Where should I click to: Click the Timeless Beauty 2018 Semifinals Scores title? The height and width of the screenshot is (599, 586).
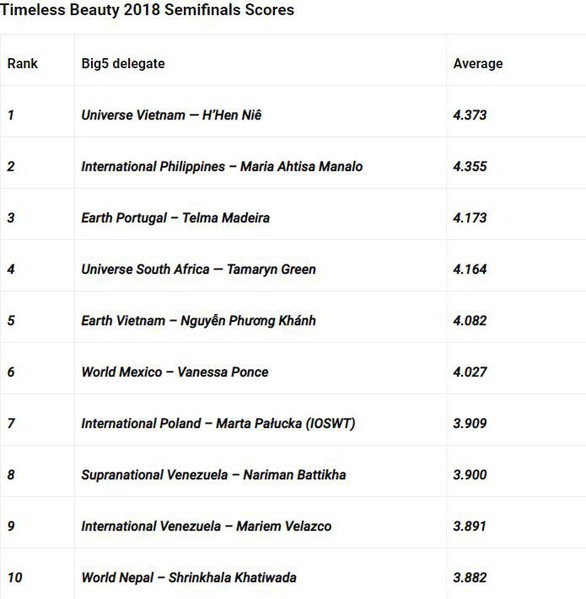(147, 10)
